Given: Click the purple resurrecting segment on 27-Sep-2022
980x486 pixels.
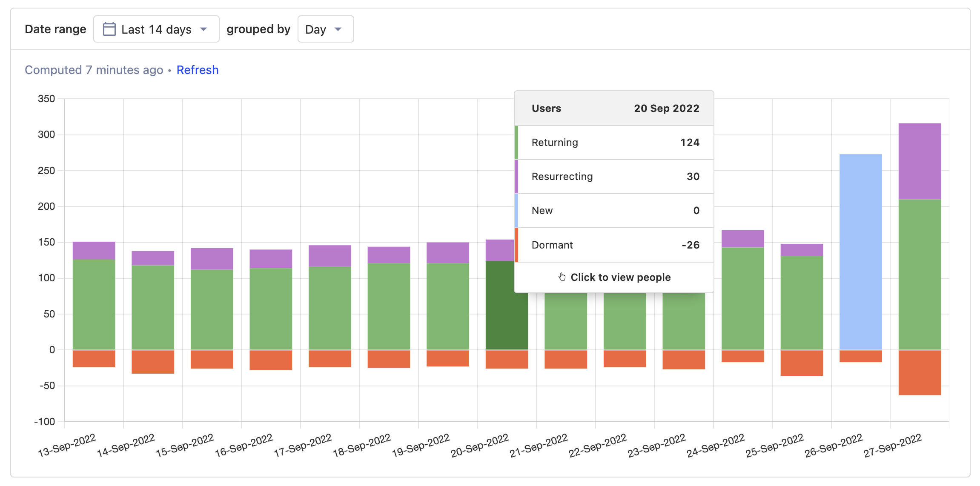Looking at the screenshot, I should 920,161.
